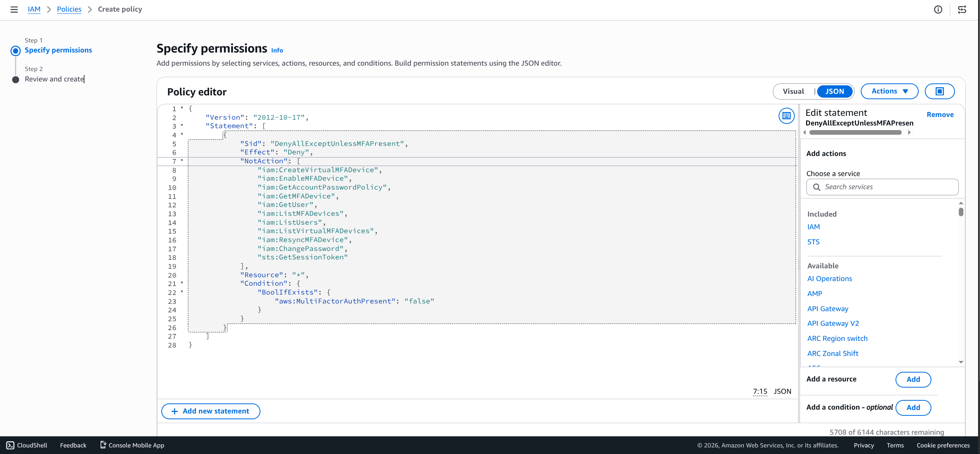Click services list scroll up arrow

961,203
